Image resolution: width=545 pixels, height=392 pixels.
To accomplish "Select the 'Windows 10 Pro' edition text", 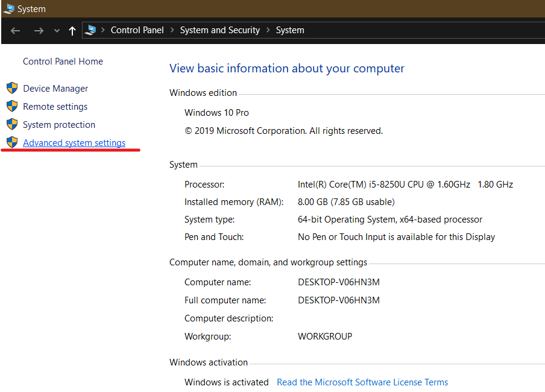I will [x=216, y=113].
